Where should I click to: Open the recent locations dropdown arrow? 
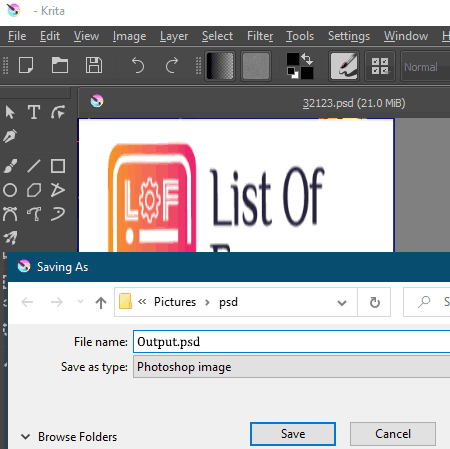pos(80,302)
